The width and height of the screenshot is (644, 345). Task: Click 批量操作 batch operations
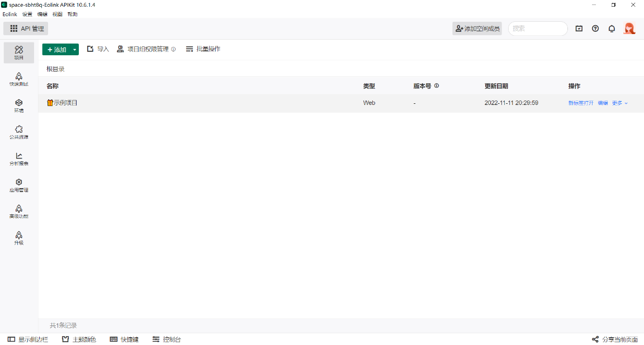(203, 49)
